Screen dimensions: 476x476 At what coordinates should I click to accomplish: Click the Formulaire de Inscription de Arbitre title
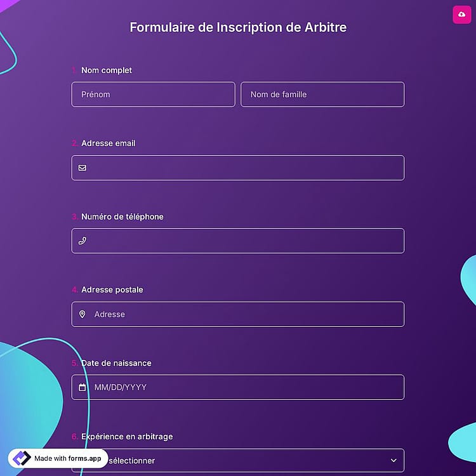[x=238, y=27]
